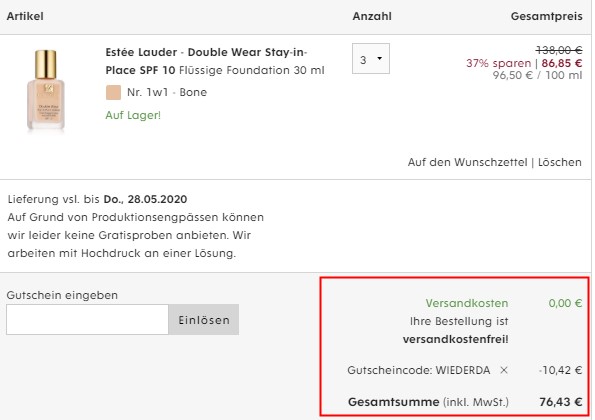
Task: Open the Estée Lauder foundation product thumbnail
Action: tap(46, 90)
